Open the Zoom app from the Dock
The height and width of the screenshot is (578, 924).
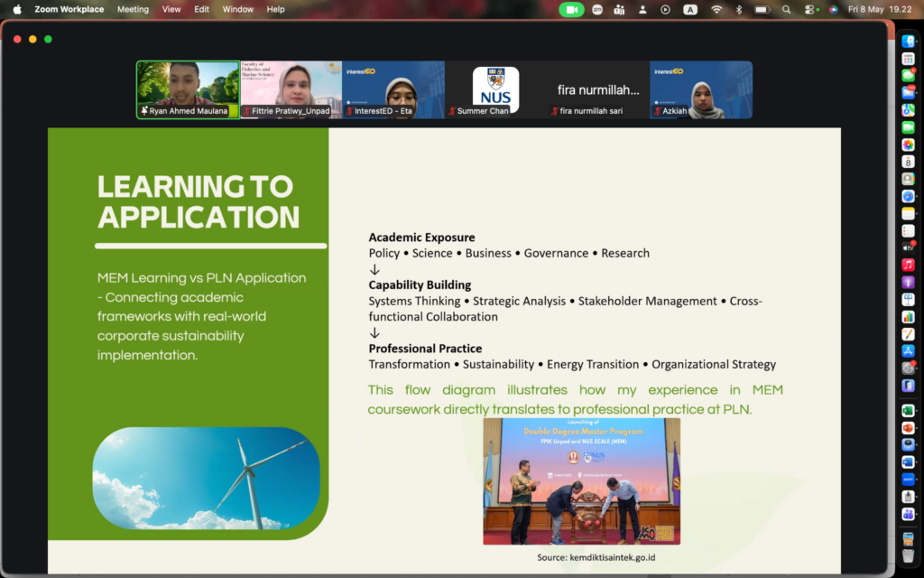pyautogui.click(x=908, y=480)
